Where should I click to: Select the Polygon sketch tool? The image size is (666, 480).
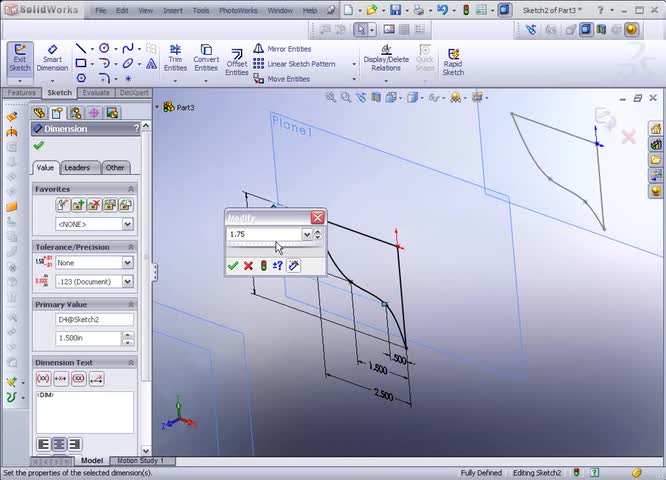(81, 78)
